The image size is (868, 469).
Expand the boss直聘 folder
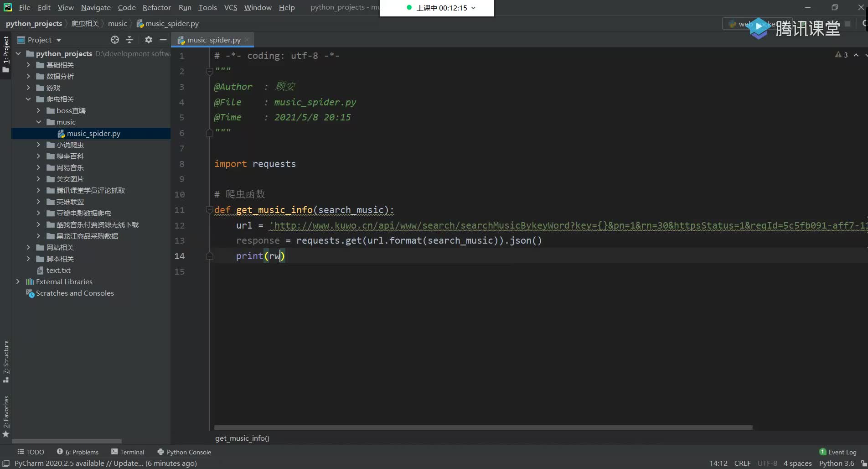click(x=39, y=110)
